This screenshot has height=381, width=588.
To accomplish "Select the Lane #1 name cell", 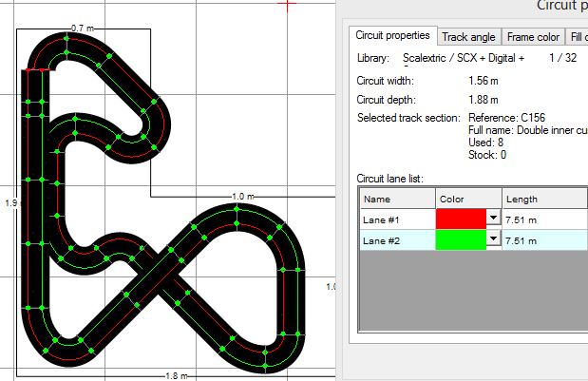I will click(396, 218).
